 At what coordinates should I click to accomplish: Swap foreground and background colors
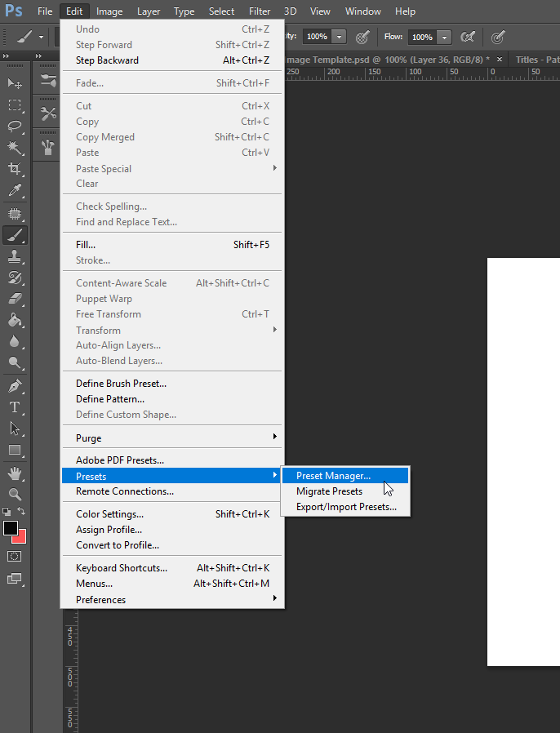point(21,512)
